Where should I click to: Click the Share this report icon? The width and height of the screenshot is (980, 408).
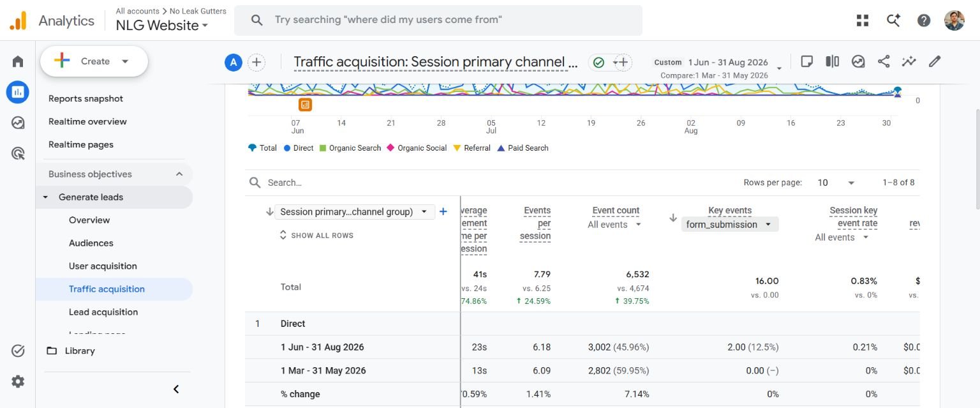click(x=884, y=61)
